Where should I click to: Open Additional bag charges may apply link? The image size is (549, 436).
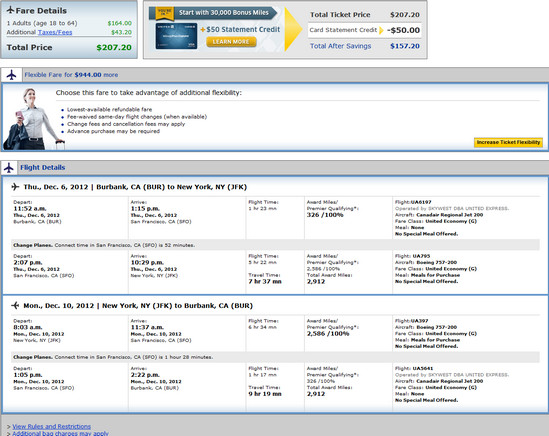click(60, 433)
